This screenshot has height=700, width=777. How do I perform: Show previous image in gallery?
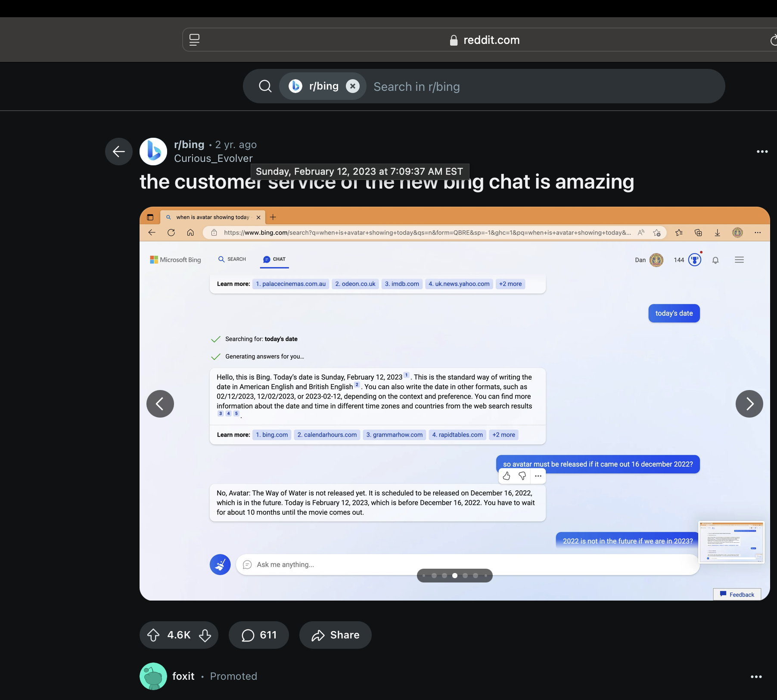(x=160, y=404)
